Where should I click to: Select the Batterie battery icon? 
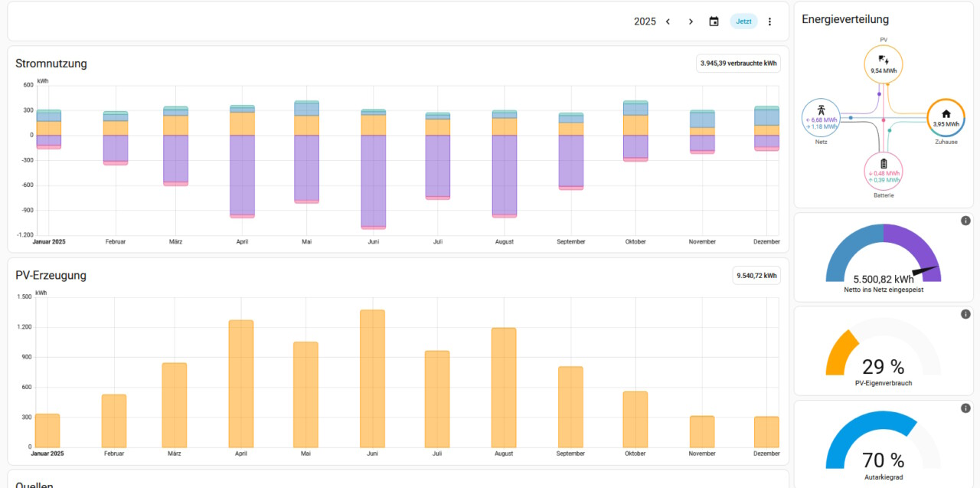pyautogui.click(x=884, y=164)
